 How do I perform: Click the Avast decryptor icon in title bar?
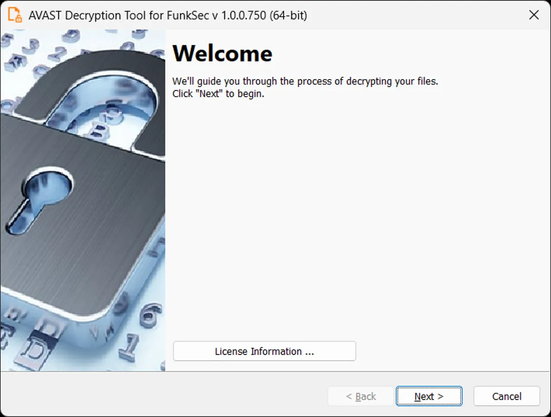tap(15, 15)
